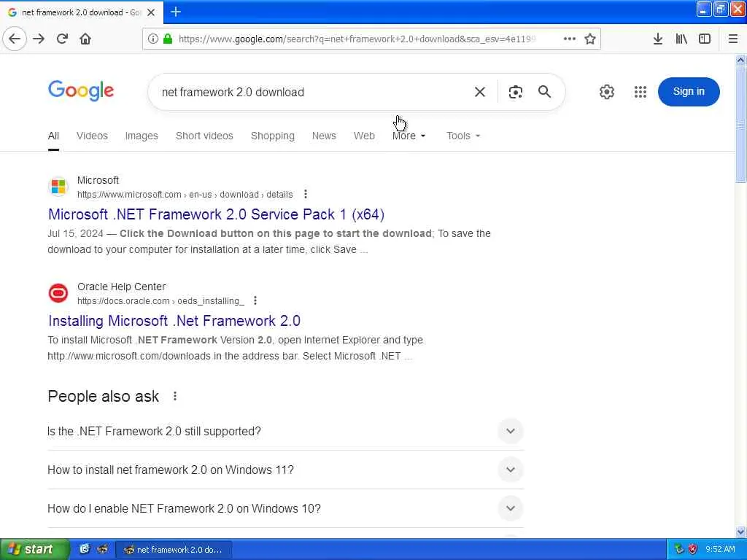Viewport: 747px width, 560px height.
Task: Switch to the News tab
Action: [324, 136]
